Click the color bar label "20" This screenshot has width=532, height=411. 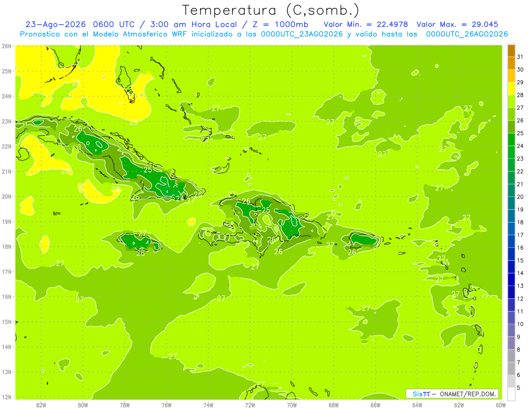520,196
